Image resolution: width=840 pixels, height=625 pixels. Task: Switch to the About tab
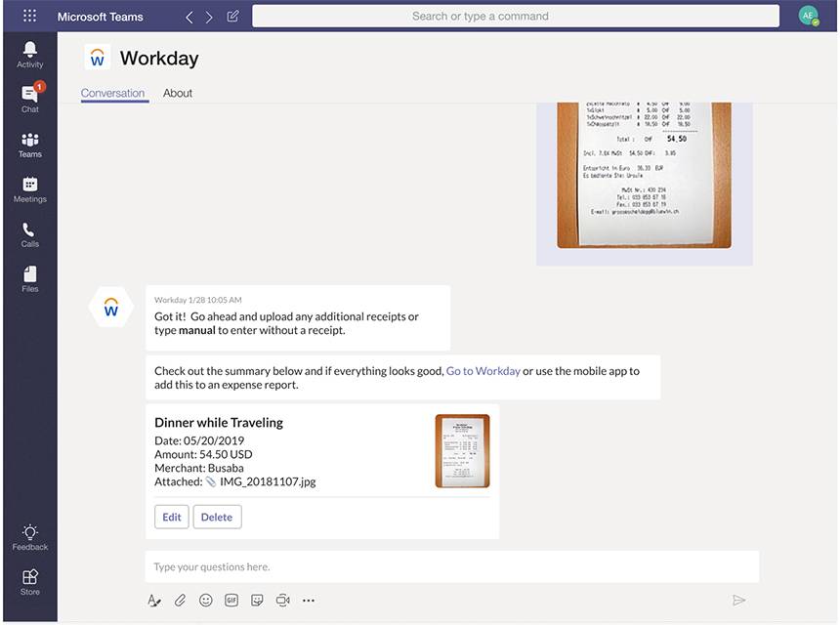(178, 93)
